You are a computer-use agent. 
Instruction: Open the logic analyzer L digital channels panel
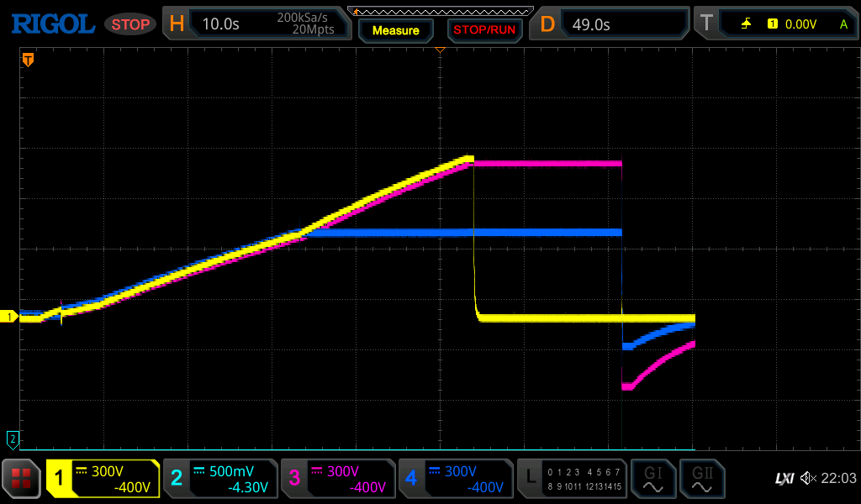572,479
